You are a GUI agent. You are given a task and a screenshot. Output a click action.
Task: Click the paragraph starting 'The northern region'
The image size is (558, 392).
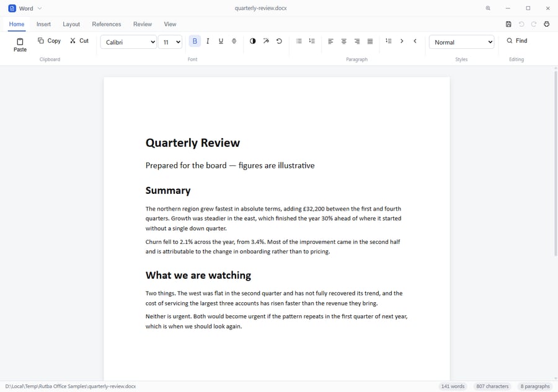pyautogui.click(x=273, y=219)
